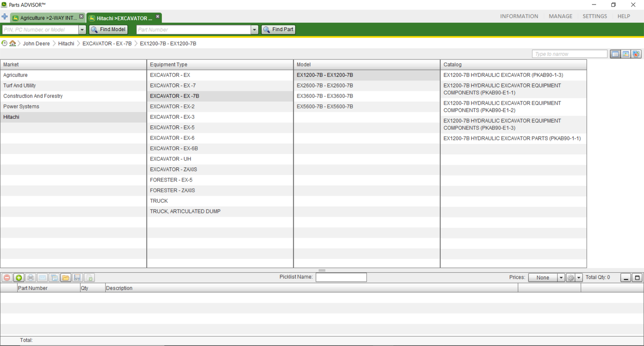644x346 pixels.
Task: Select FORESTER - EX-5 equipment type
Action: point(220,180)
